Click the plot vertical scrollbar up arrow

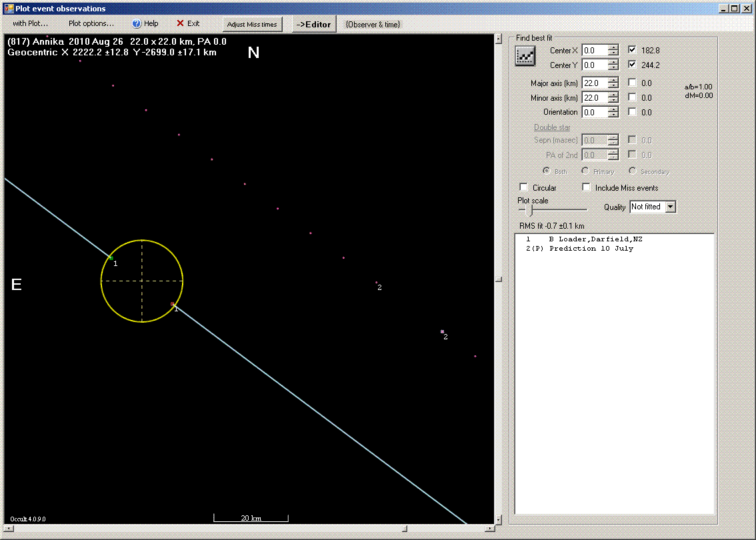coord(499,39)
